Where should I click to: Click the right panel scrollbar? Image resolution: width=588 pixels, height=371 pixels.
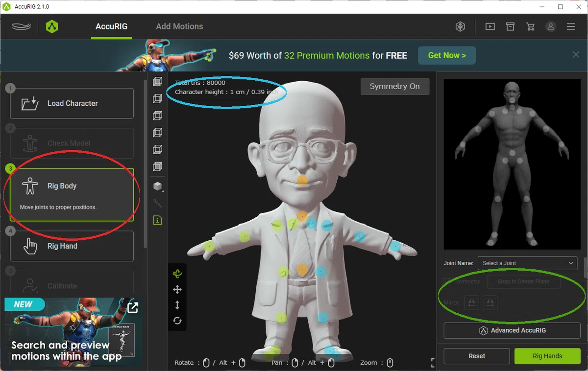[585, 267]
